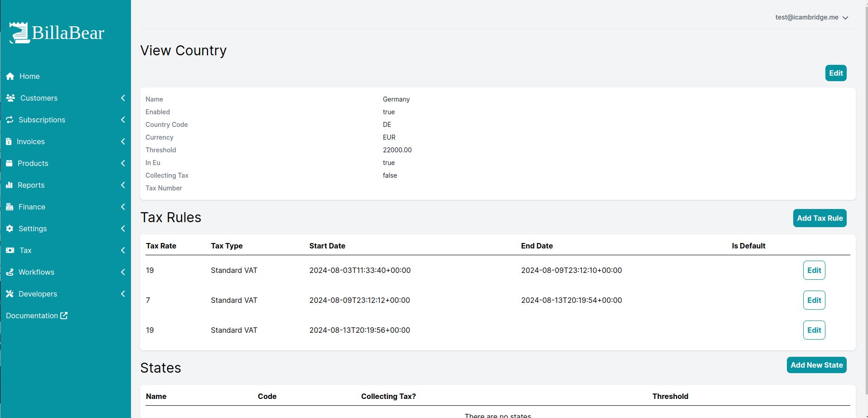
Task: Click the Collecting Tax? states column header
Action: pyautogui.click(x=388, y=396)
